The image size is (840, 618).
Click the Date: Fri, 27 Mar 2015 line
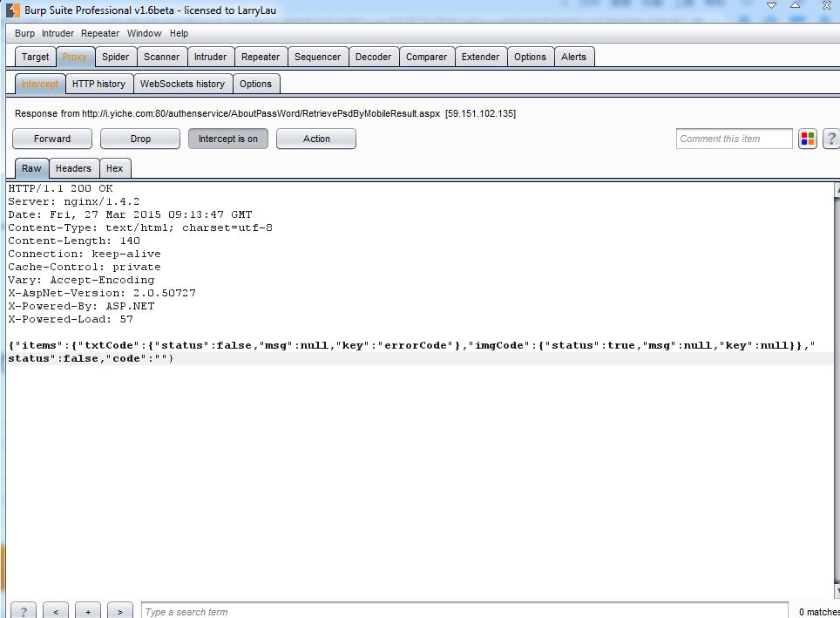click(x=130, y=214)
